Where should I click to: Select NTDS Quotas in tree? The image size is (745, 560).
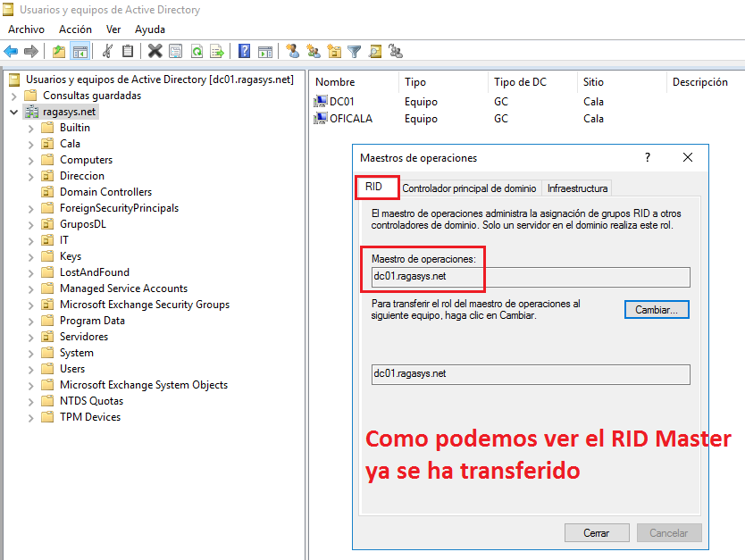[91, 401]
